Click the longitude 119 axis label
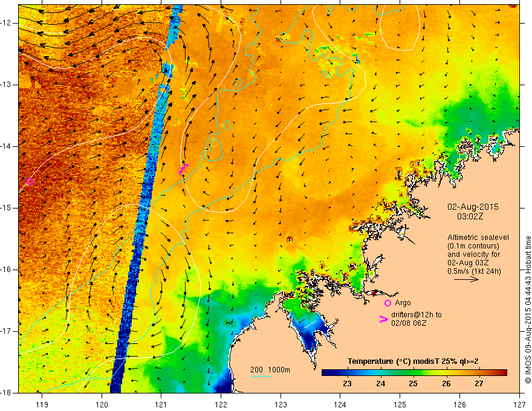Screen dimensions: 532x411 pyautogui.click(x=42, y=404)
